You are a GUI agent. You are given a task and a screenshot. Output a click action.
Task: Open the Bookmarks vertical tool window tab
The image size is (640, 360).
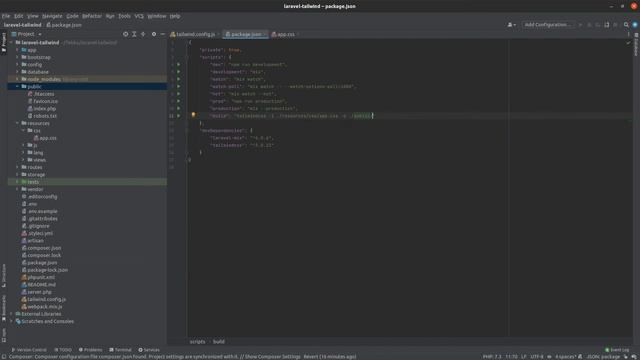(x=4, y=308)
